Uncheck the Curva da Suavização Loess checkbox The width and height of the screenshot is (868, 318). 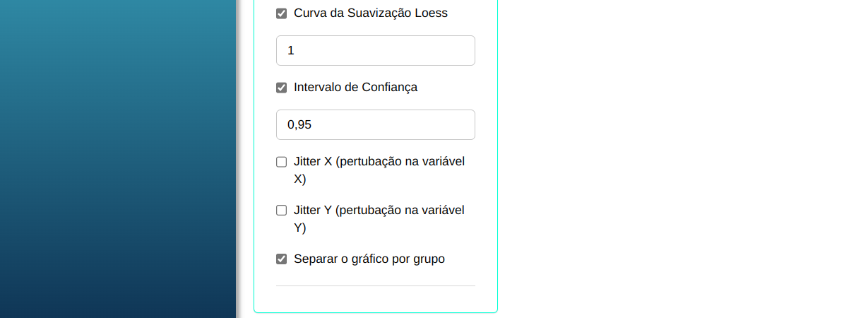[x=282, y=13]
